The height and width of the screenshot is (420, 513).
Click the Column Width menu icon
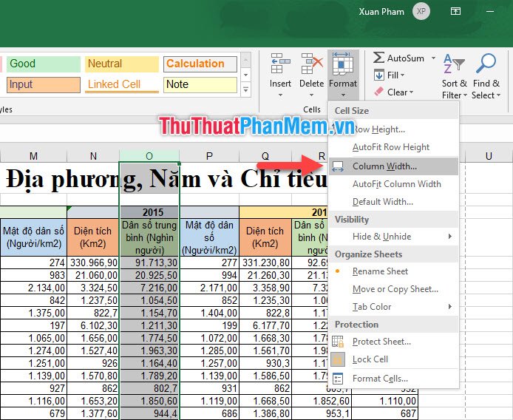tap(338, 166)
